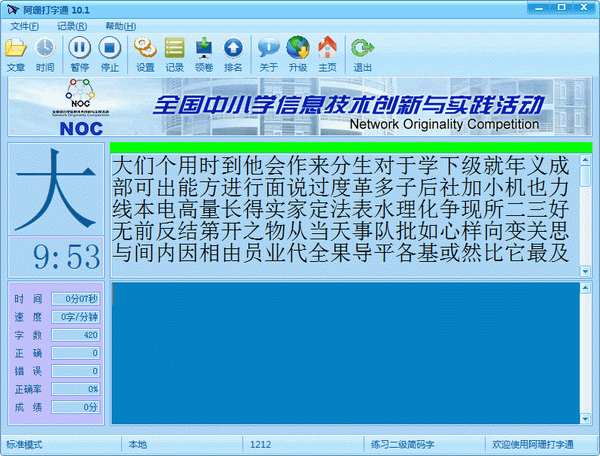Click the 阿珊打字通 title bar app icon

click(13, 9)
